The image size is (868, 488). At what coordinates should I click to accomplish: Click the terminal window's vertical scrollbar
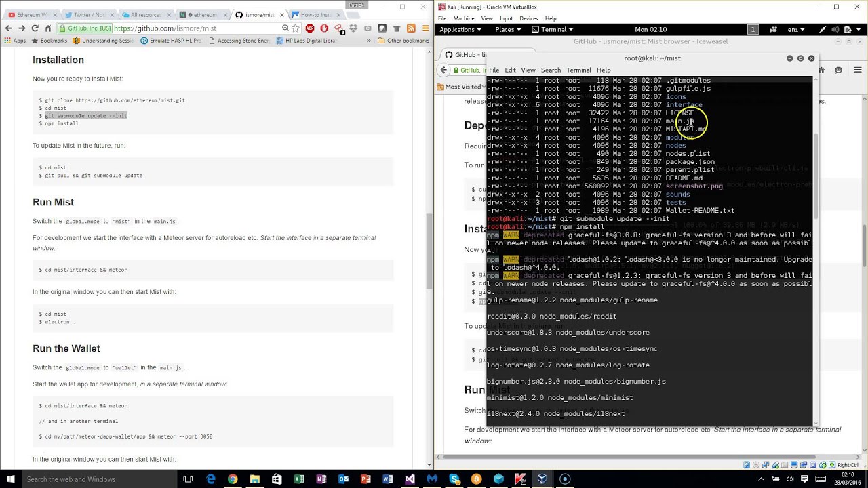click(x=816, y=175)
